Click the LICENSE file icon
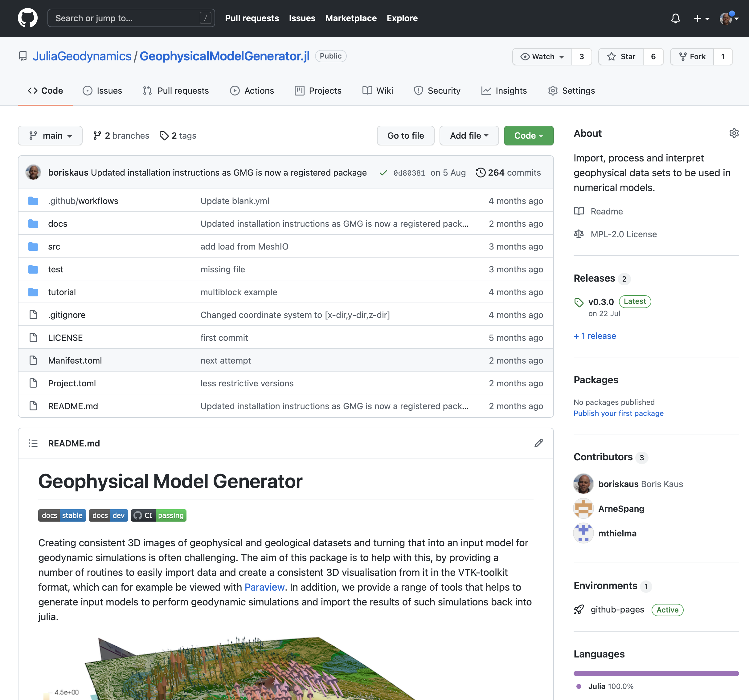This screenshot has width=749, height=700. [x=33, y=338]
